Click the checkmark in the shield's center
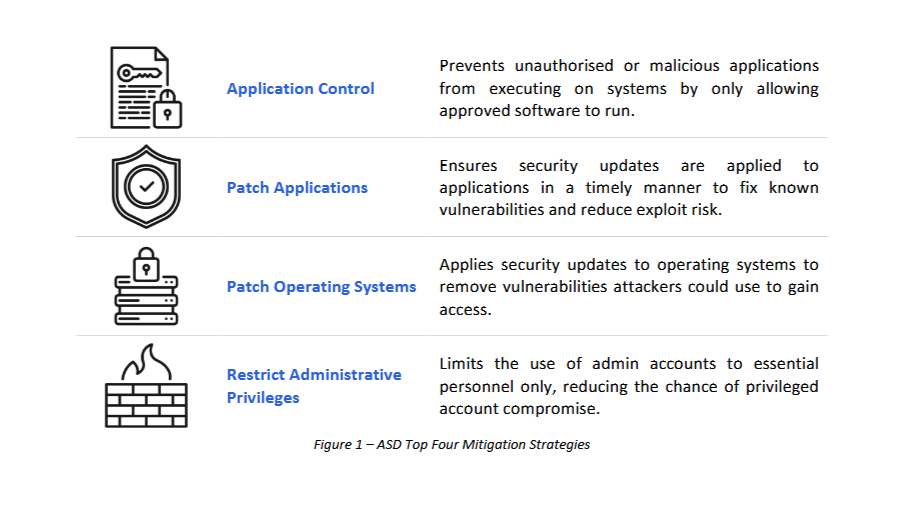904x508 pixels. (146, 186)
